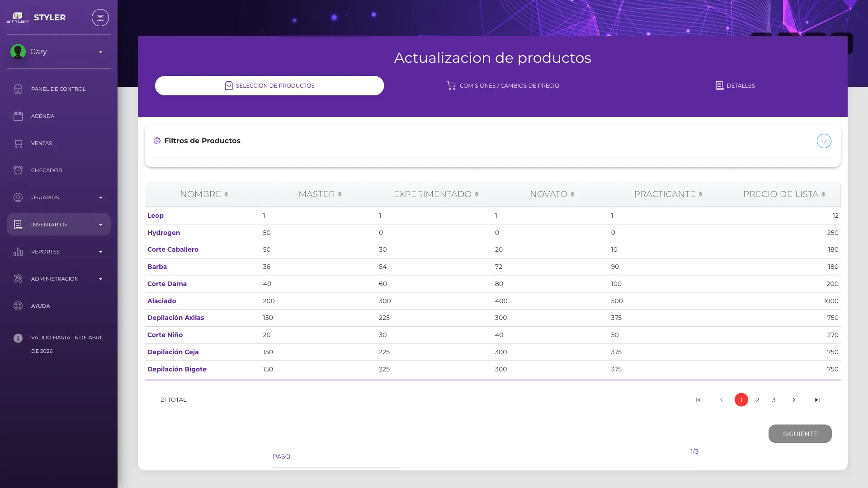The image size is (868, 488).
Task: Expand the Reportes submenu arrow
Action: (x=101, y=252)
